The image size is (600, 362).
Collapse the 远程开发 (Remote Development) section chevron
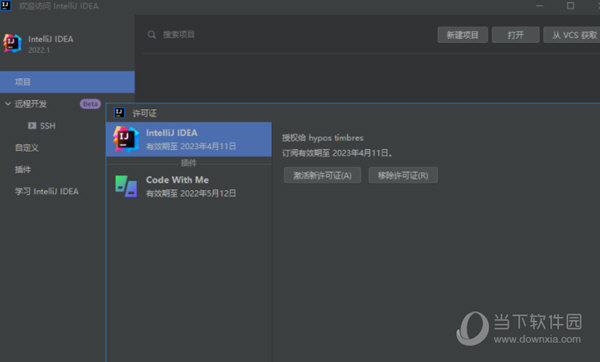[x=8, y=104]
